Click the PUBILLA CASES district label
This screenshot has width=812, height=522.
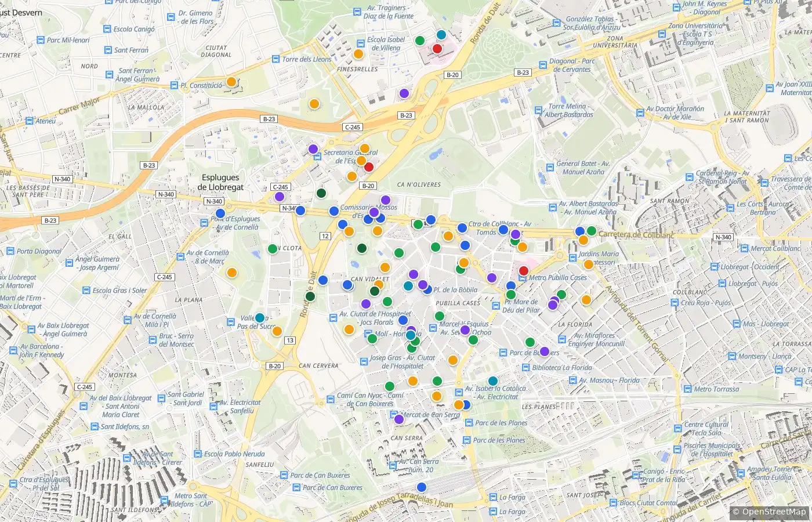coord(458,303)
